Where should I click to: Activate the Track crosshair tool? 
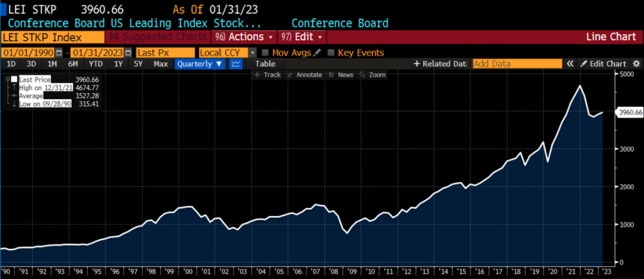[267, 75]
